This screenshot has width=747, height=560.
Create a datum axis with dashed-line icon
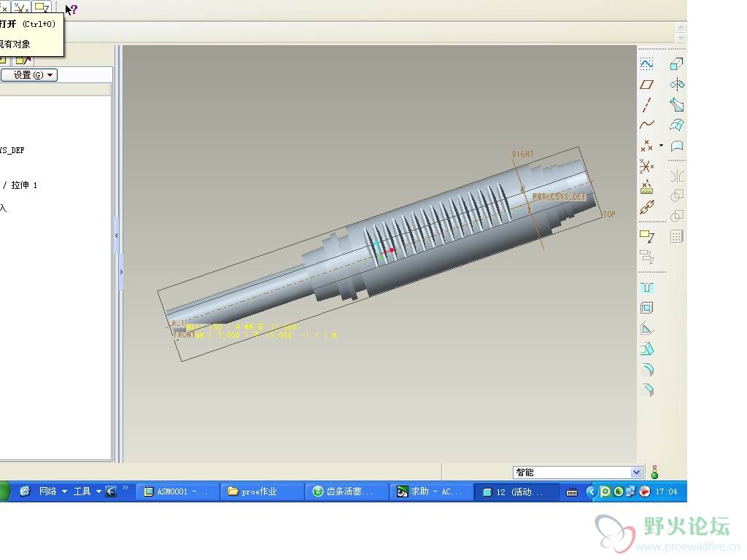tap(646, 105)
